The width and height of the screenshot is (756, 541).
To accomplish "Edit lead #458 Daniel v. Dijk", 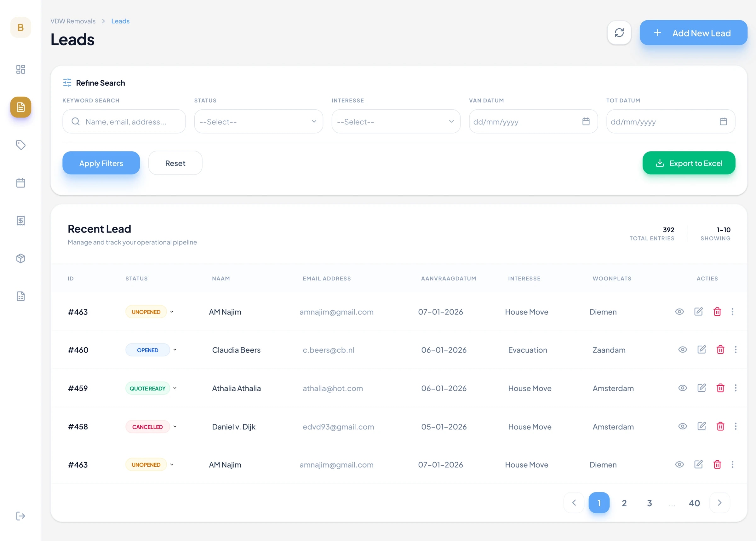I will pos(702,426).
